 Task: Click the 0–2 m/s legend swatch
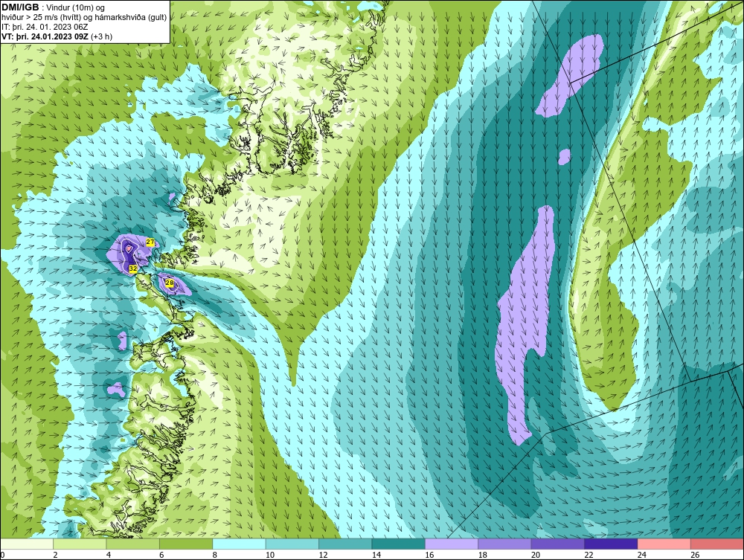(x=27, y=544)
